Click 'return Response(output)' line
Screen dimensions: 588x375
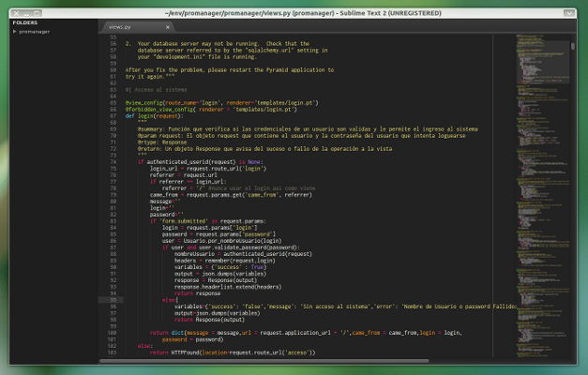pos(209,320)
